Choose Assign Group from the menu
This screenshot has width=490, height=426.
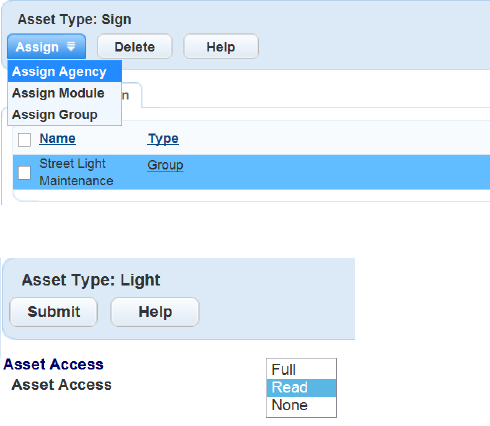point(65,114)
